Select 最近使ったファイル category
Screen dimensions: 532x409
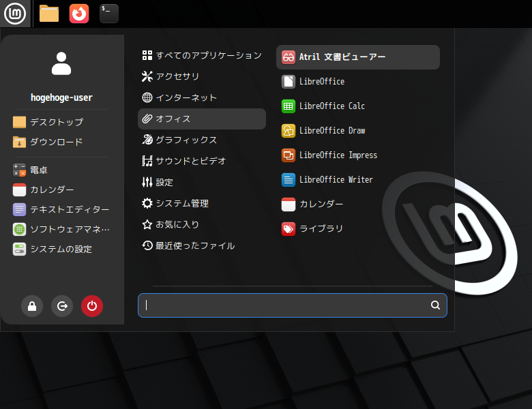point(202,245)
